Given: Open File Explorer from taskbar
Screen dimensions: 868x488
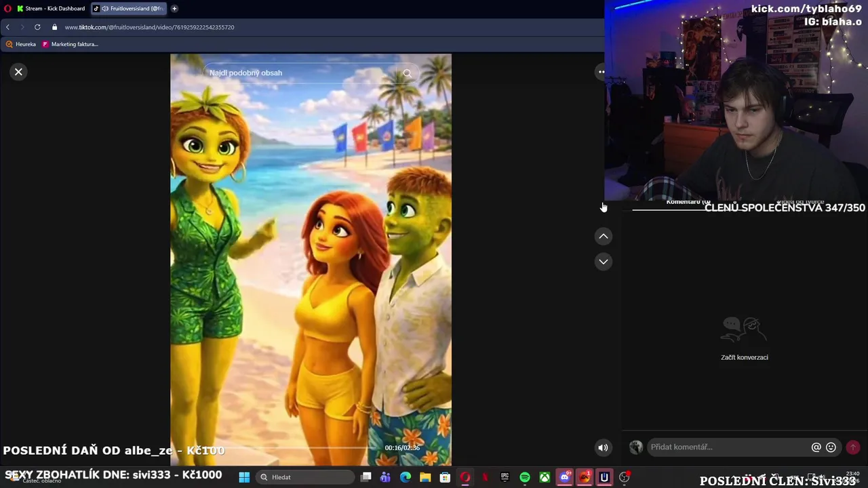Looking at the screenshot, I should 425,477.
